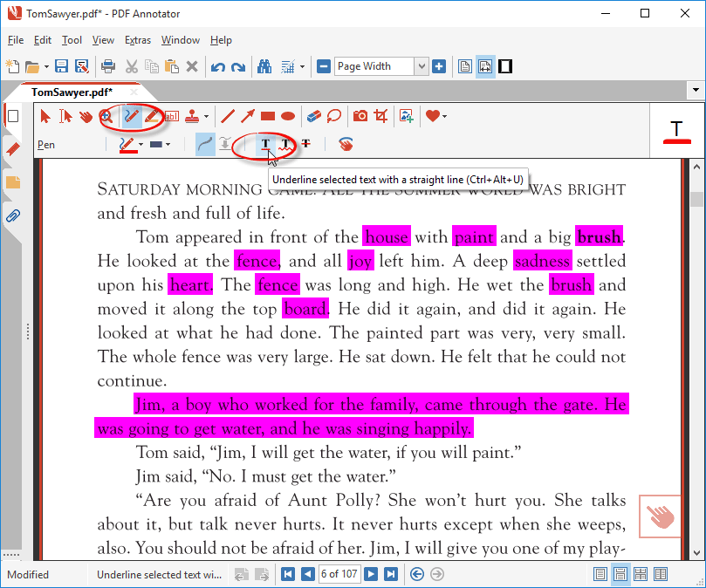Image resolution: width=706 pixels, height=588 pixels.
Task: Toggle full screen mode button
Action: click(505, 66)
